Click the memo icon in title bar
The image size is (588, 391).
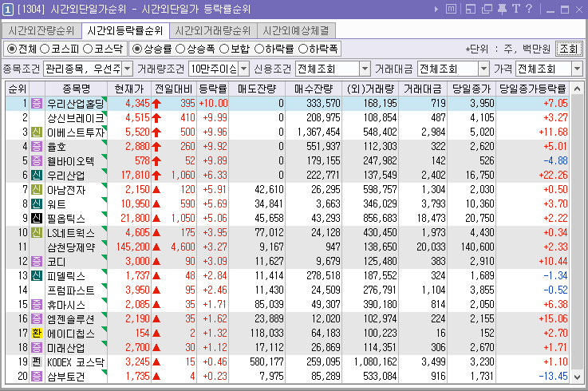coord(451,9)
